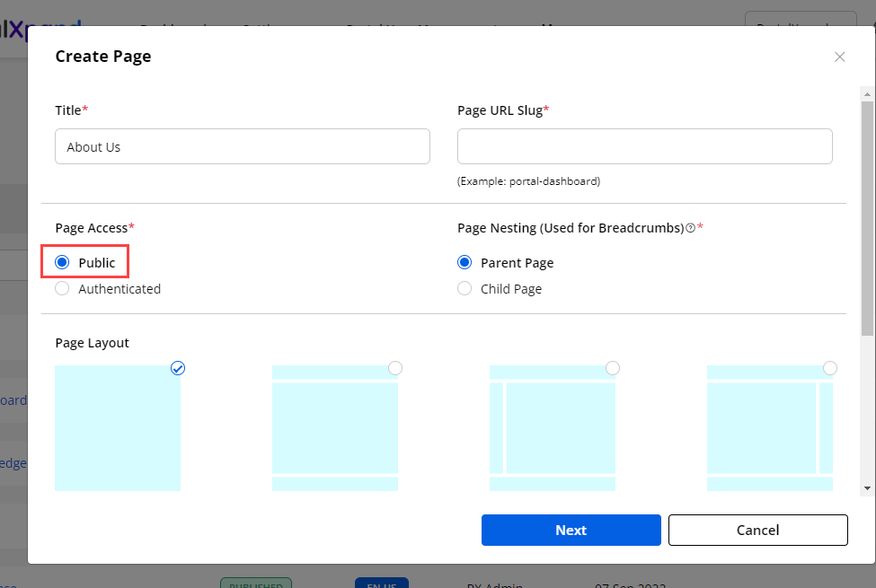Click the scrollbar down arrow

(867, 487)
